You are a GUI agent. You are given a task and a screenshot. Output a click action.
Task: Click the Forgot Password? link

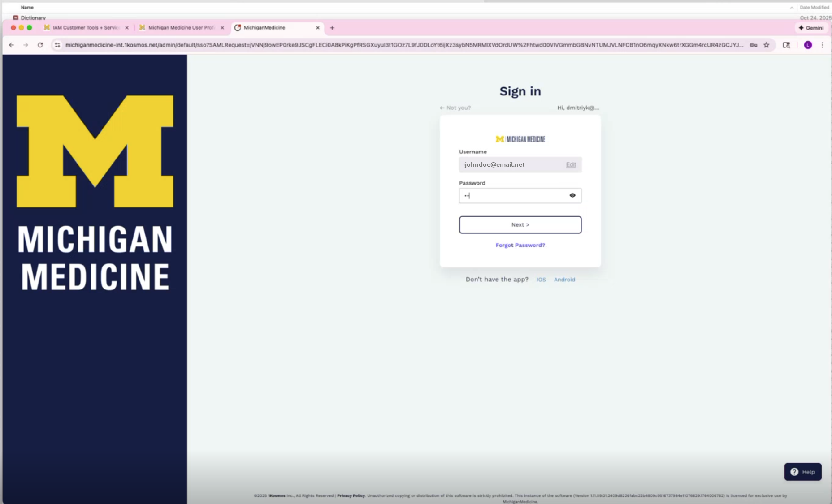[520, 245]
